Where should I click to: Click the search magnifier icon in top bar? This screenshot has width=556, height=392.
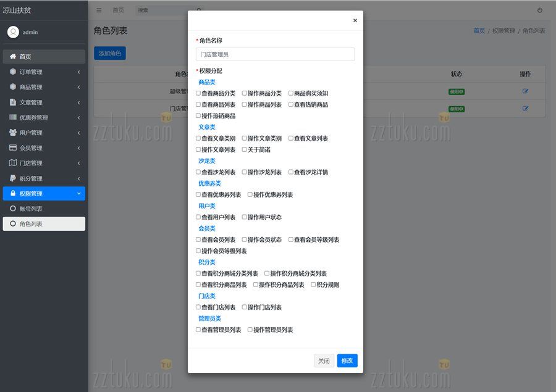(x=198, y=10)
